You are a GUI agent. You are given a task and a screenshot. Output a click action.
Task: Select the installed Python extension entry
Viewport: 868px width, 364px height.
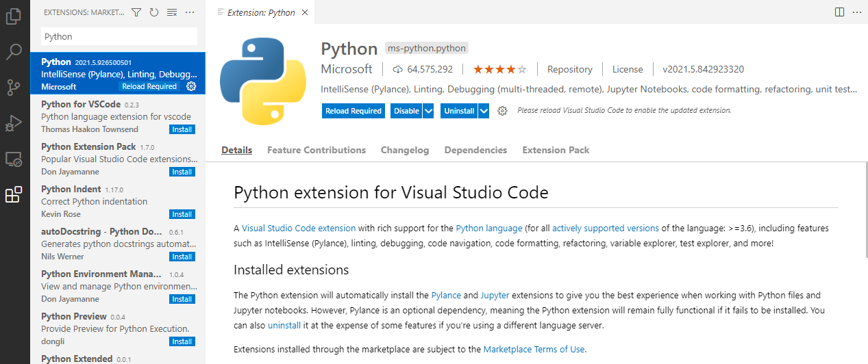point(118,74)
